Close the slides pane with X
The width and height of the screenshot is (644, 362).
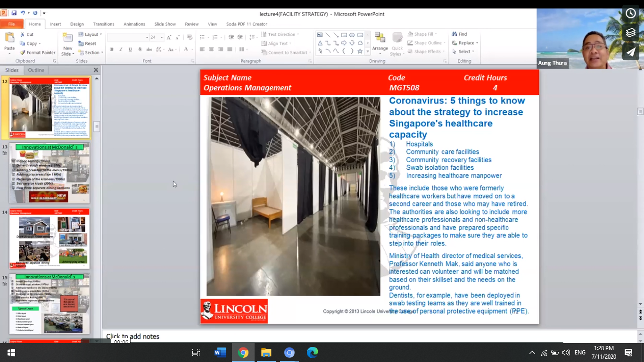[96, 70]
